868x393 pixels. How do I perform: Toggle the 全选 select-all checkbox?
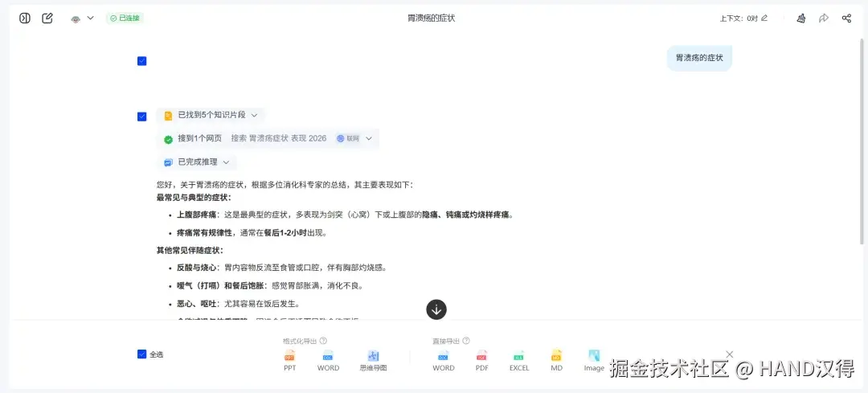[141, 354]
